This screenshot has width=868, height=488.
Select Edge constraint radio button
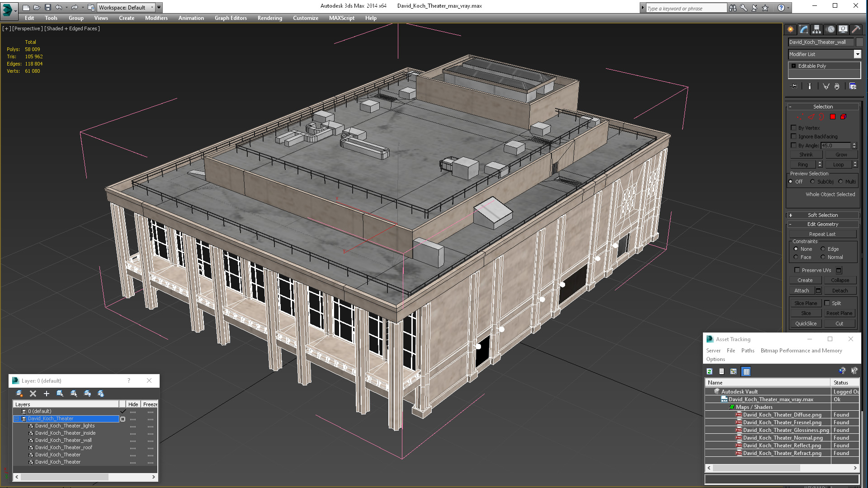pyautogui.click(x=823, y=249)
